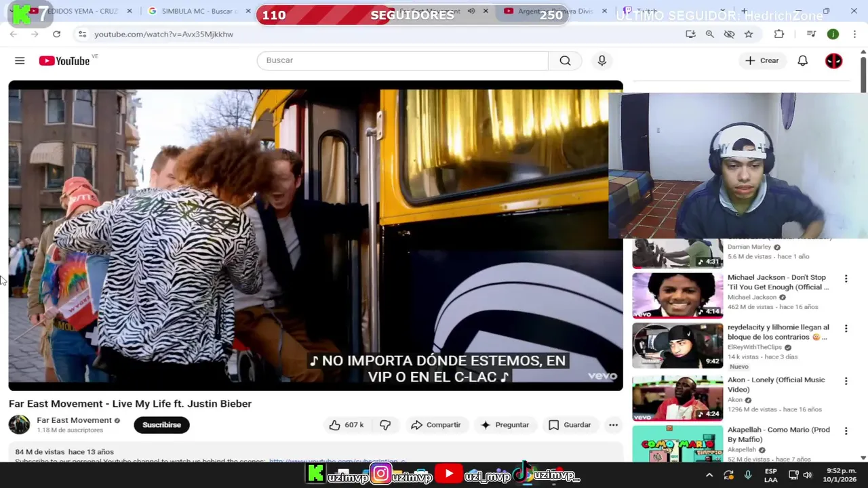Click the magnifier search button on YouTube

(x=565, y=60)
